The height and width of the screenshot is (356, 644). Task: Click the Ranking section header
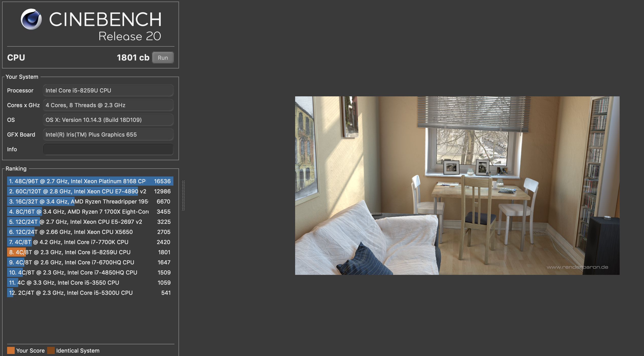(x=16, y=168)
